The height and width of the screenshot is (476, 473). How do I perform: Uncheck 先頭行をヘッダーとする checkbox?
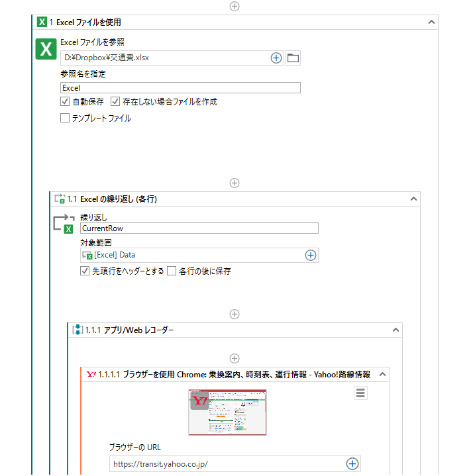(85, 271)
